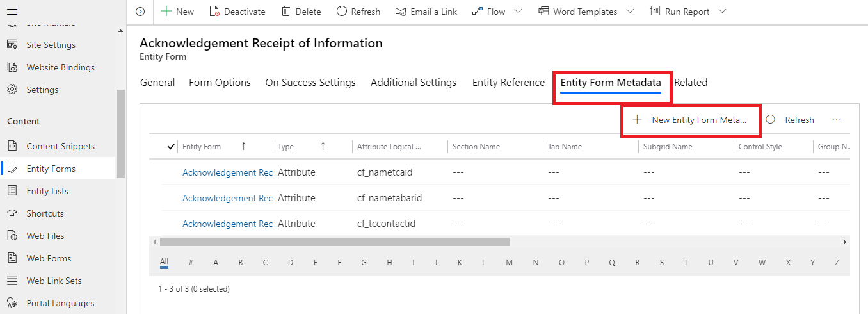Open the cf_nametcaid row's Acknowledgement link

point(227,172)
